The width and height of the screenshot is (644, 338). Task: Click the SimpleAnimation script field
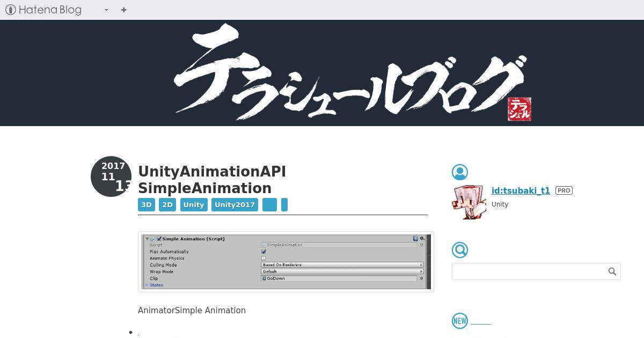pos(339,245)
